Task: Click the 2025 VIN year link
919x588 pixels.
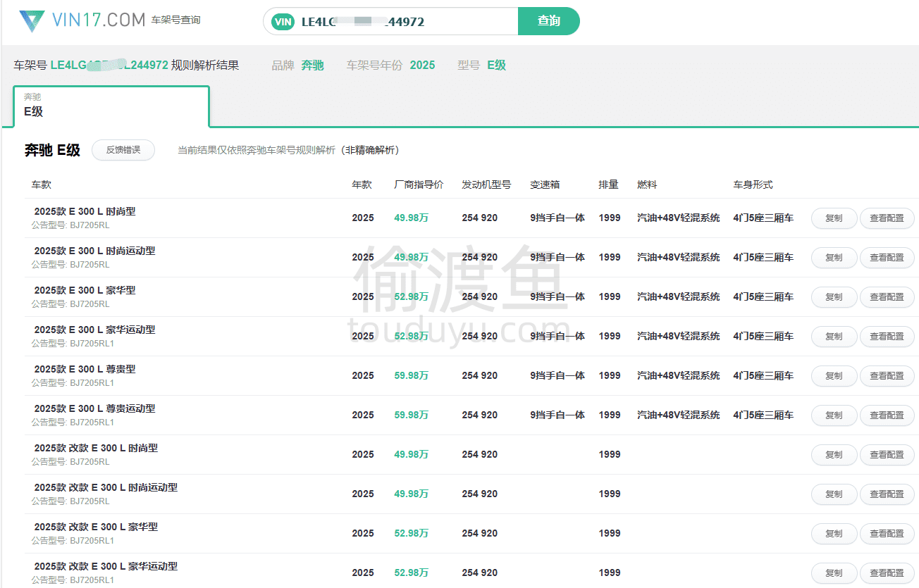Action: 422,65
